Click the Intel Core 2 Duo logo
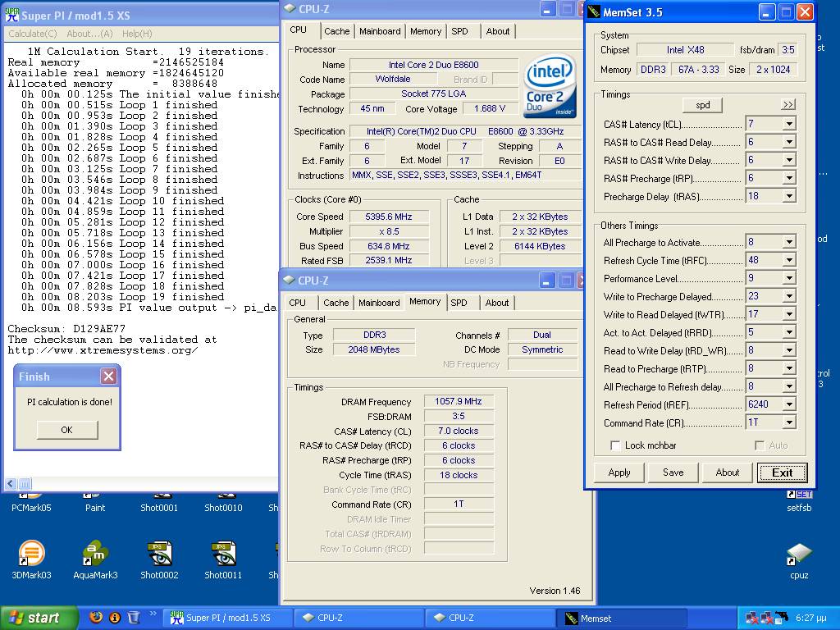 (550, 86)
